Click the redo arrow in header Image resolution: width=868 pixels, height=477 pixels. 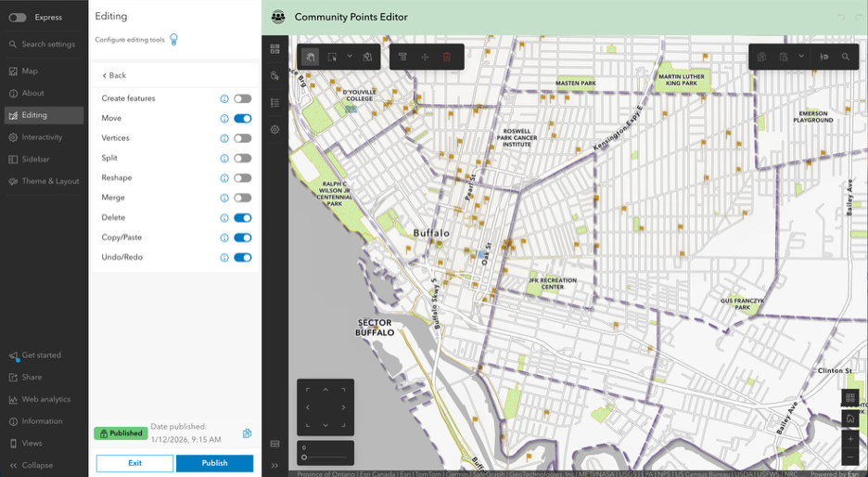[859, 18]
